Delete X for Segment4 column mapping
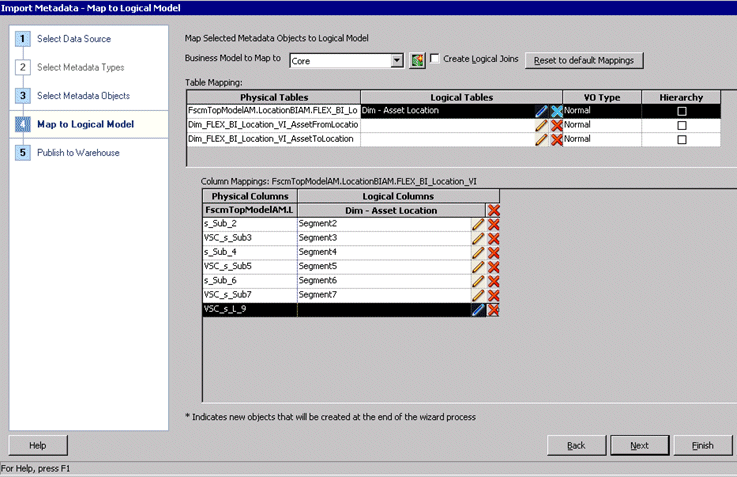 click(x=494, y=252)
